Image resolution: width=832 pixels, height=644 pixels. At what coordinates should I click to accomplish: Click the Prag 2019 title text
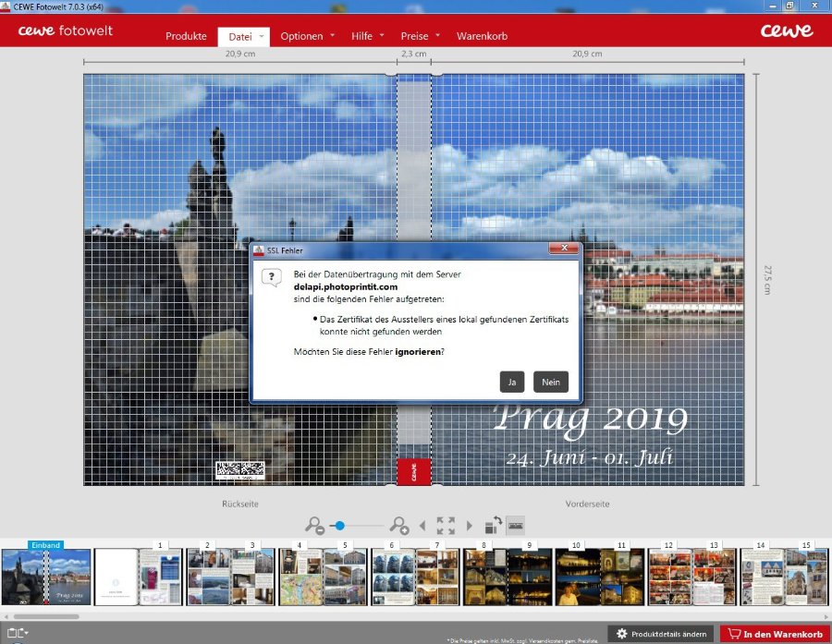(590, 419)
